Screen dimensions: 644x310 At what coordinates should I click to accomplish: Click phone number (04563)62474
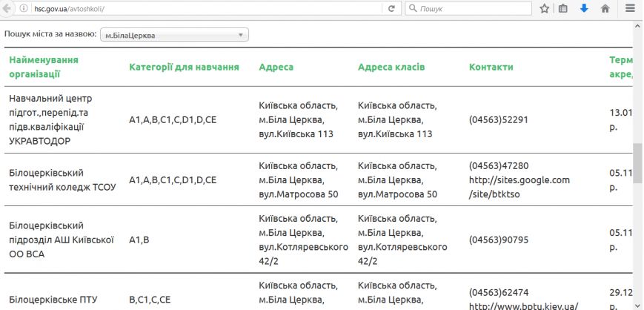[x=499, y=292]
